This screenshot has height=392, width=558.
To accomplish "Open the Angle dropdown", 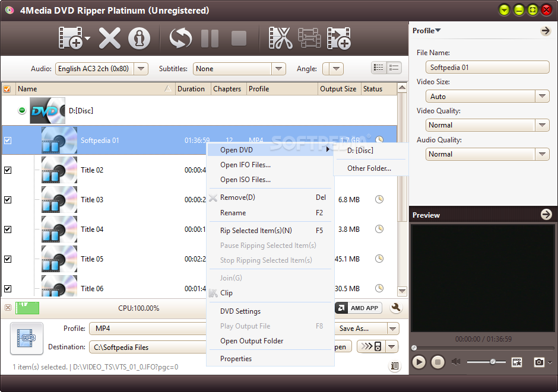I will coord(337,69).
